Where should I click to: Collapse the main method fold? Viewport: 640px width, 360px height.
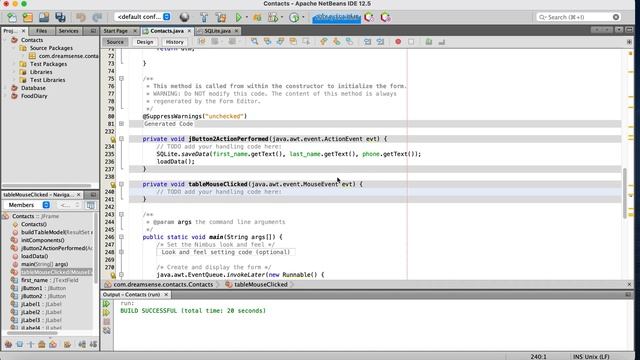pos(121,237)
